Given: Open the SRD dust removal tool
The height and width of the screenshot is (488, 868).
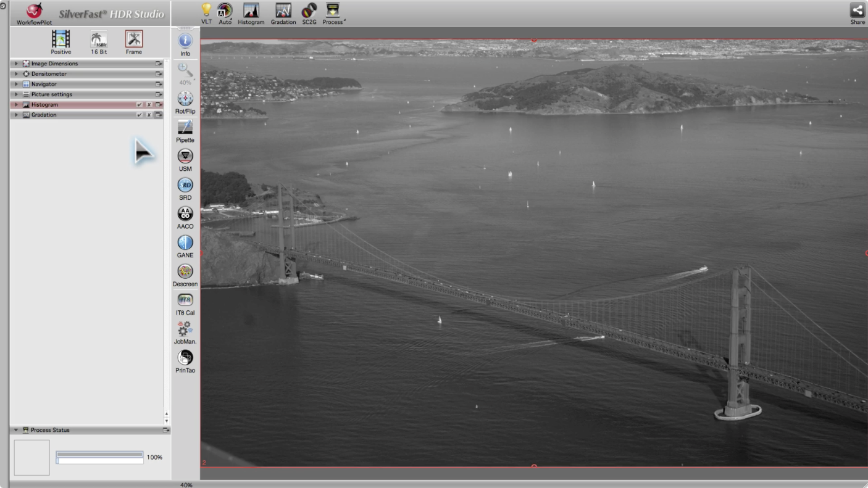Looking at the screenshot, I should [x=185, y=185].
